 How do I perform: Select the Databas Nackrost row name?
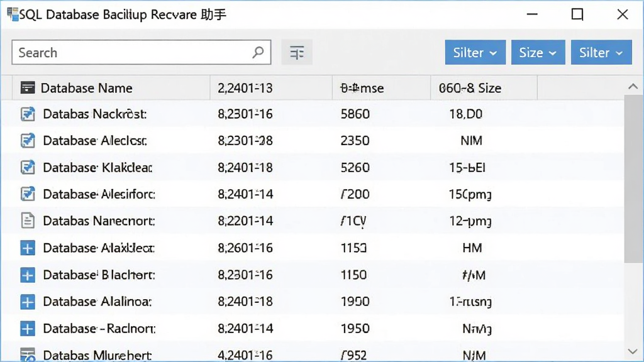pyautogui.click(x=94, y=114)
